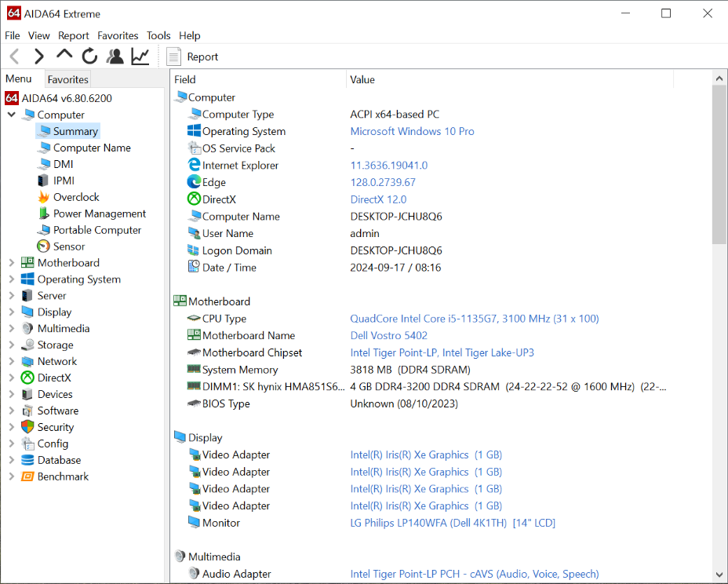Open the View menu
This screenshot has width=728, height=584.
[39, 35]
